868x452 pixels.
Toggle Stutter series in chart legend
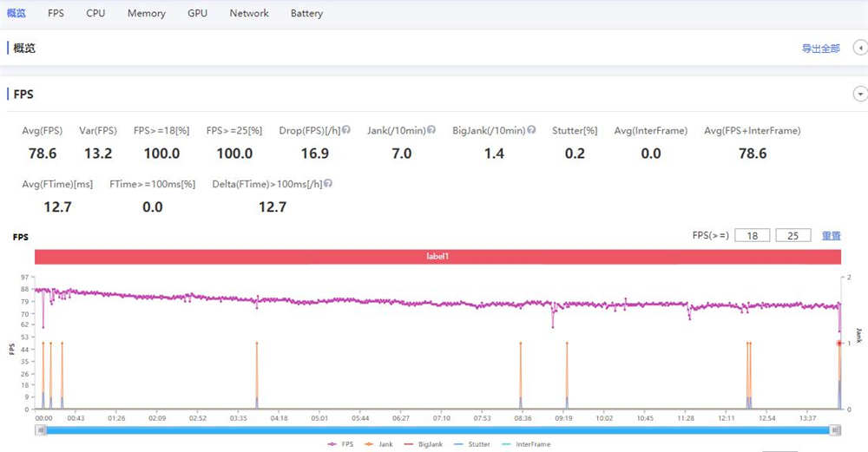[x=472, y=444]
